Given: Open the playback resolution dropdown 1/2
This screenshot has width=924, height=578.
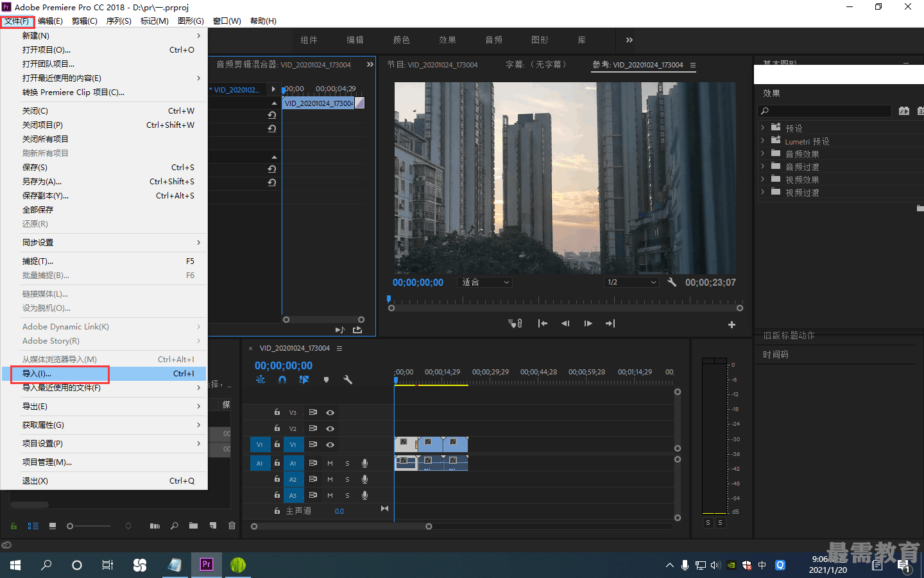Looking at the screenshot, I should tap(632, 282).
